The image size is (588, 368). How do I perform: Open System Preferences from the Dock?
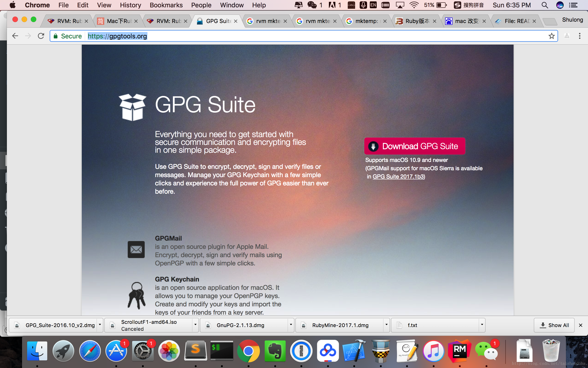pyautogui.click(x=143, y=351)
